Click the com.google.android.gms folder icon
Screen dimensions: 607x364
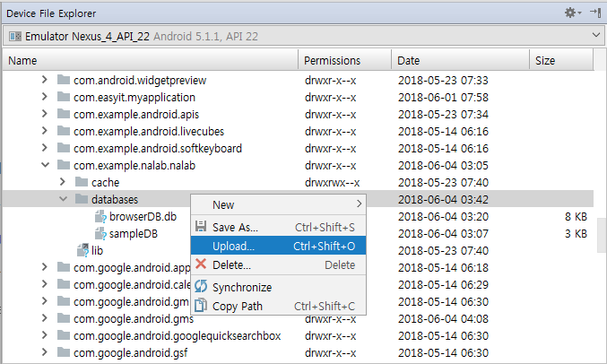64,318
